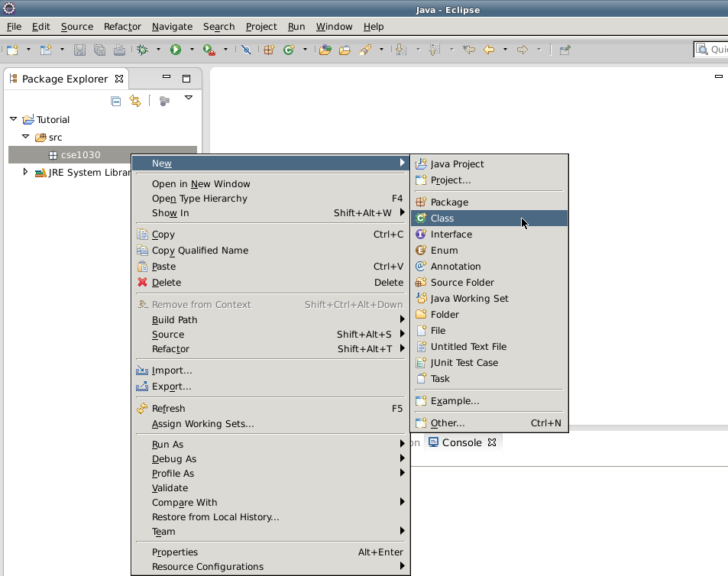Click New Java Class toolbar icon

tap(289, 50)
